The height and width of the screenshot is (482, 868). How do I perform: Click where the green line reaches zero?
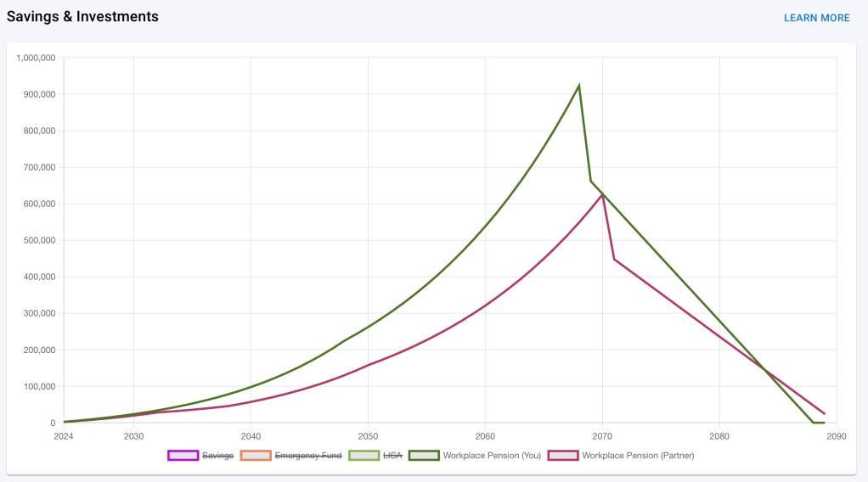click(x=813, y=423)
